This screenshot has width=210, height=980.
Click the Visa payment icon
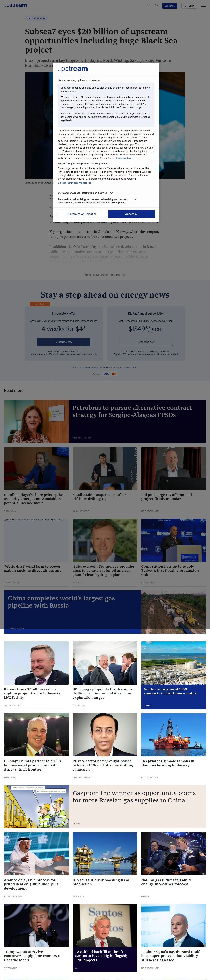coord(106,374)
